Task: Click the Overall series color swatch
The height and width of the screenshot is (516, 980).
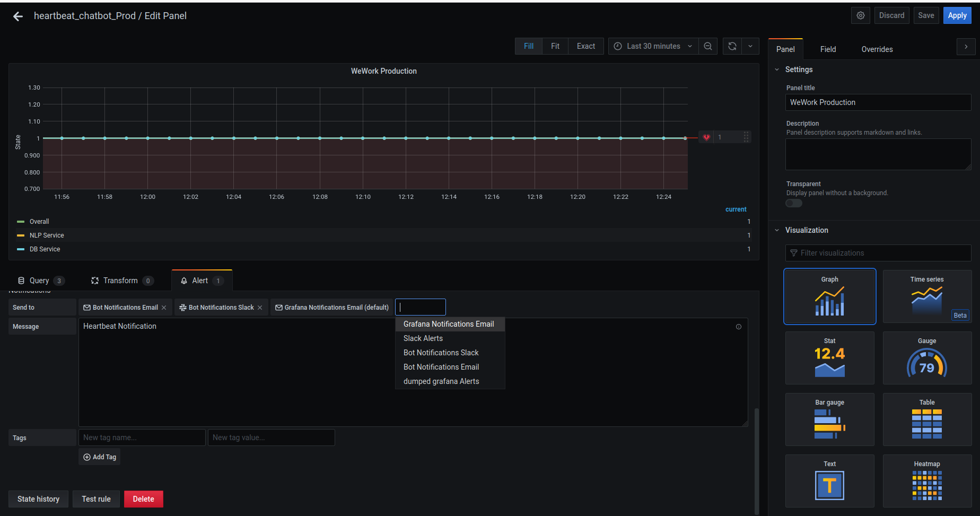Action: click(x=21, y=222)
